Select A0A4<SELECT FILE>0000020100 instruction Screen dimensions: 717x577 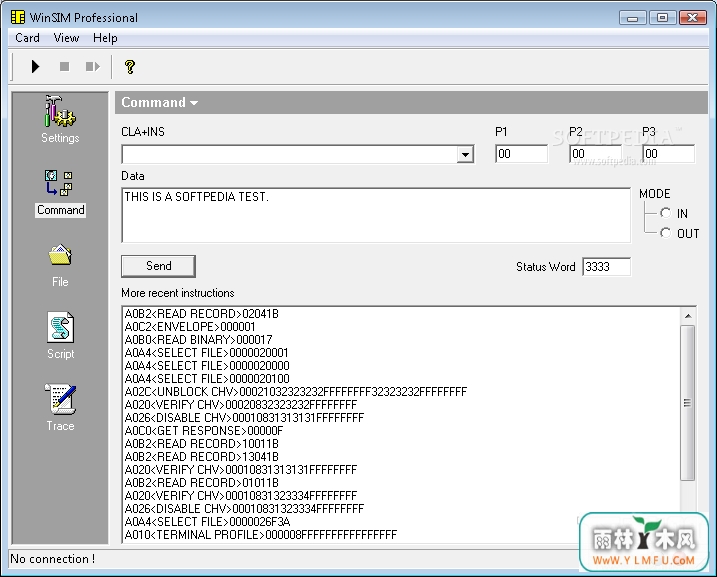click(207, 379)
